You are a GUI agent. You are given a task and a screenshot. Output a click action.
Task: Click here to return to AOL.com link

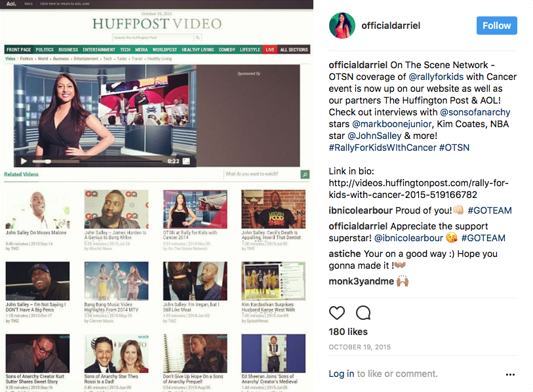pos(65,4)
